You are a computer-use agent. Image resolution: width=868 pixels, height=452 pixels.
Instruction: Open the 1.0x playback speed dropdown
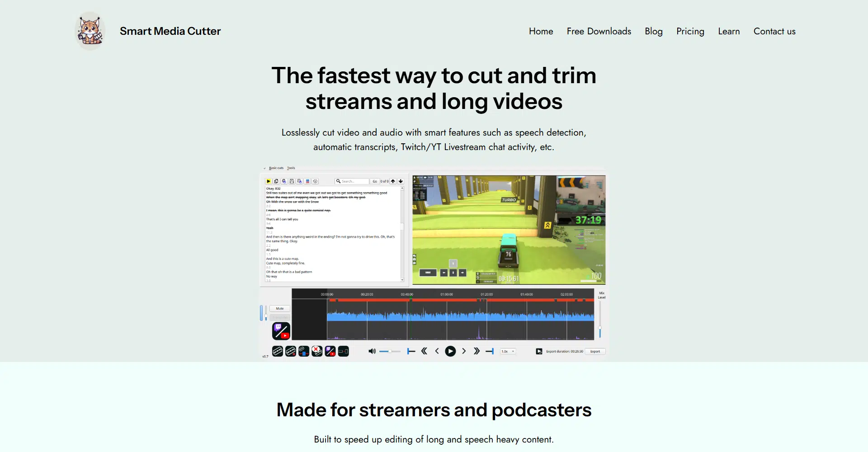click(508, 351)
